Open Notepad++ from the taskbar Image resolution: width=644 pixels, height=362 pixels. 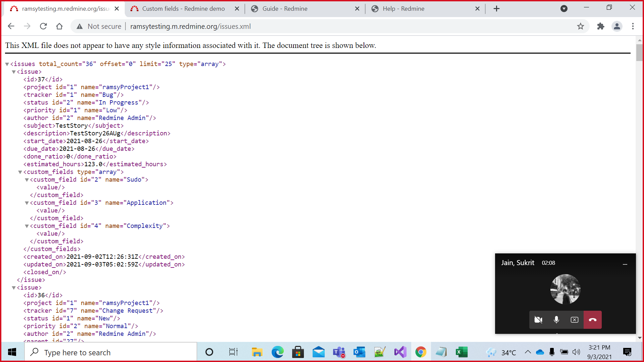pos(380,352)
